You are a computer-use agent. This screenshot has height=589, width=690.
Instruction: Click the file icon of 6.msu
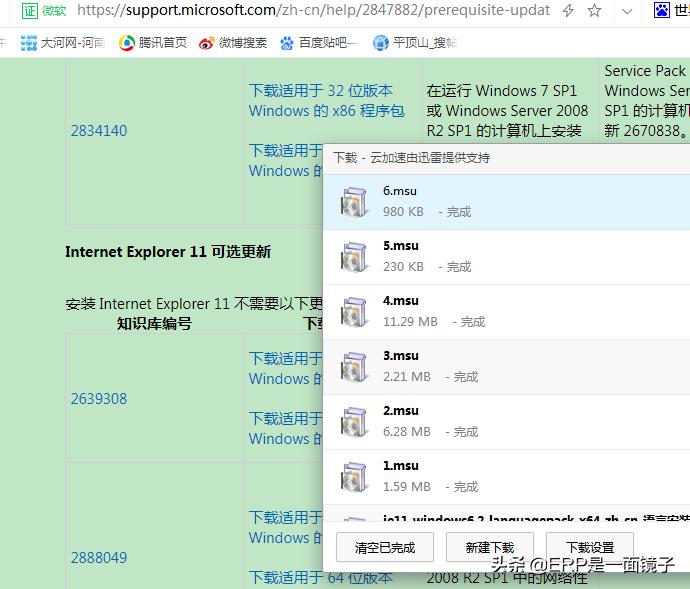point(354,202)
